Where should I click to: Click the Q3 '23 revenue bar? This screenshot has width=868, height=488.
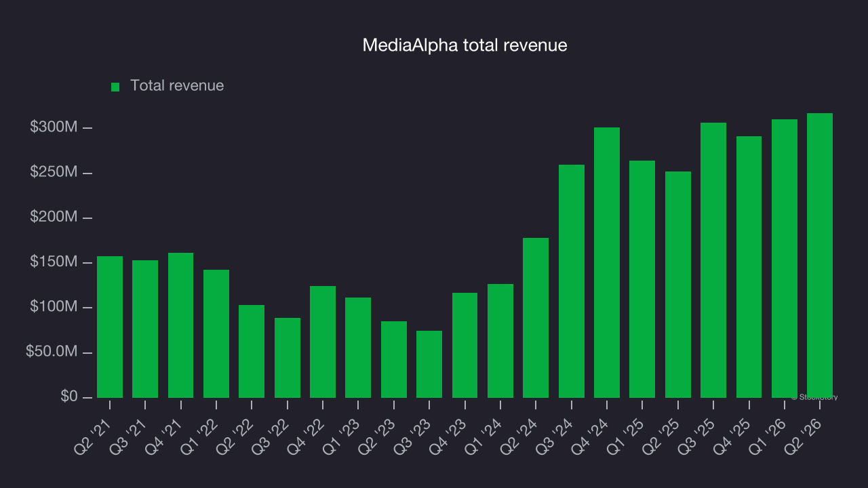(429, 364)
